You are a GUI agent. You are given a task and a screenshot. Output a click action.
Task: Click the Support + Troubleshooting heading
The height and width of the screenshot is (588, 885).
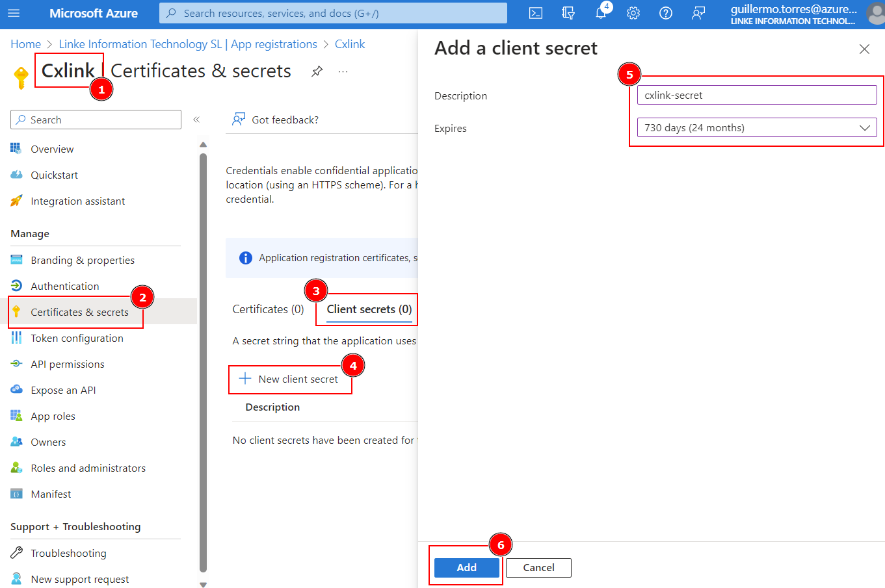(x=75, y=527)
